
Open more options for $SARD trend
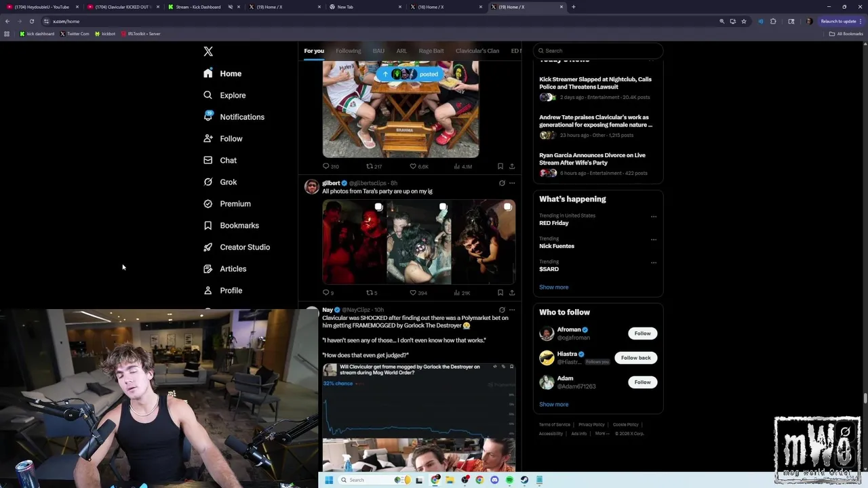pyautogui.click(x=654, y=263)
